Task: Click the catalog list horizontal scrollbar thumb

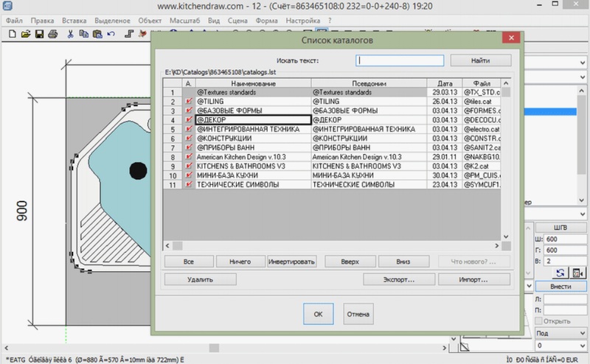Action: pyautogui.click(x=178, y=245)
